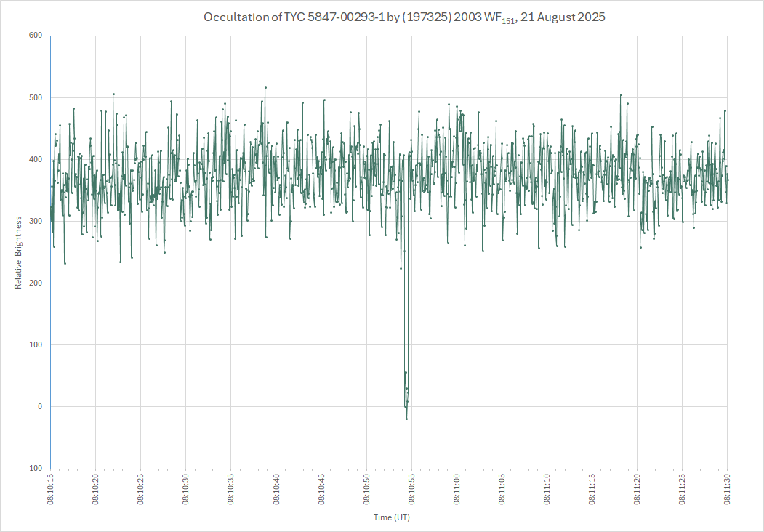The height and width of the screenshot is (532, 764).
Task: Click the "Relative Brightness" vertical axis title
Action: 18,252
